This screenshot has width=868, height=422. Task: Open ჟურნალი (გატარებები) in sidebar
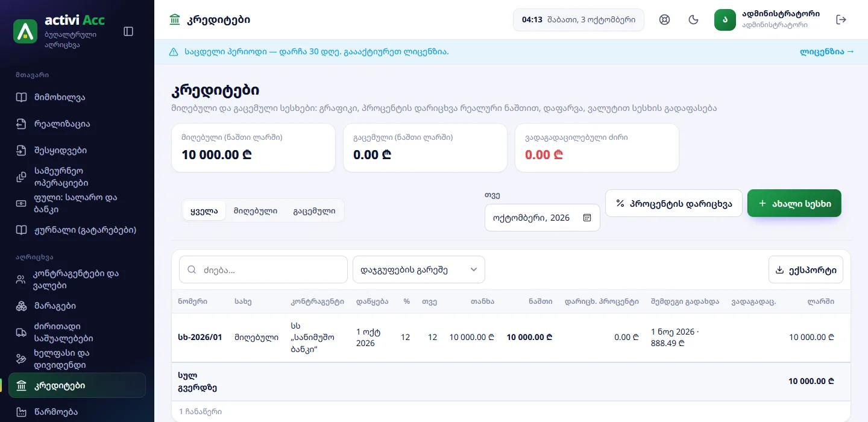[77, 230]
